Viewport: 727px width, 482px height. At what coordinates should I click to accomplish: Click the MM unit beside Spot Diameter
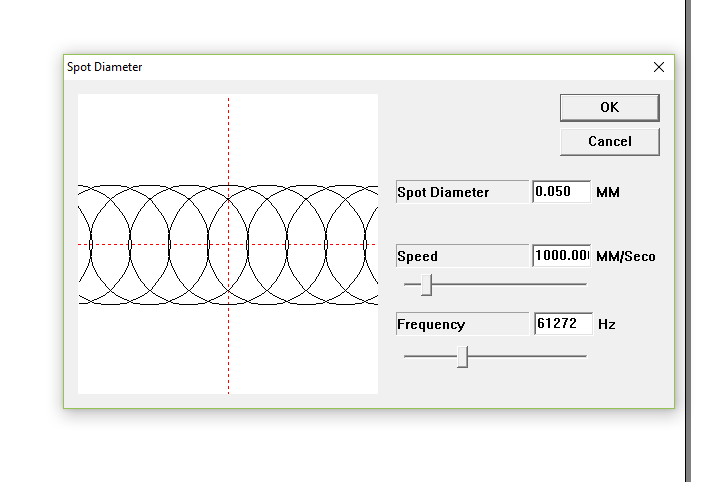(x=607, y=192)
